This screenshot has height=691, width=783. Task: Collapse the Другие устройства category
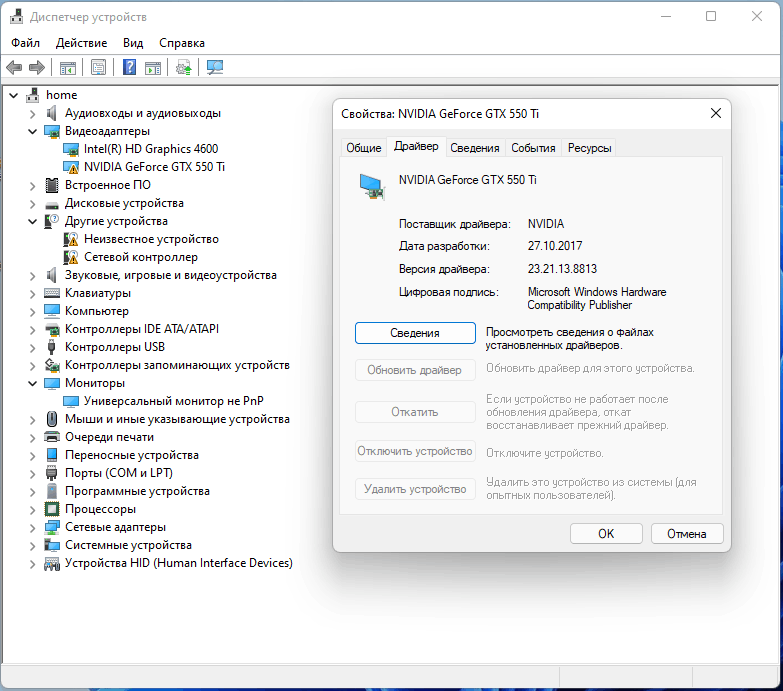32,221
